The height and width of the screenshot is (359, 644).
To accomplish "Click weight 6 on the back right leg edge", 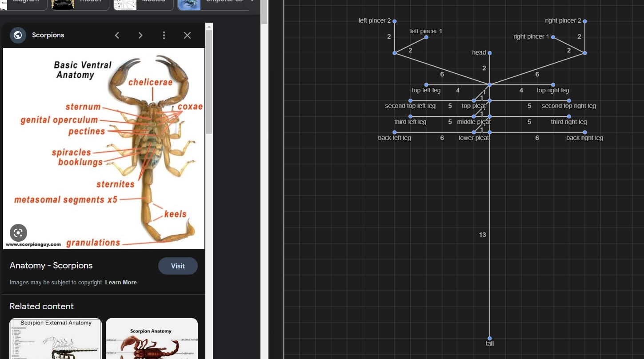I will [537, 138].
